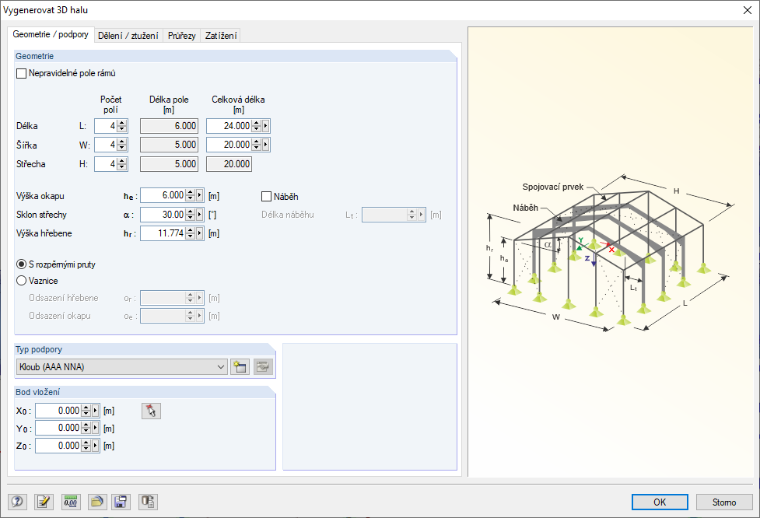Image resolution: width=760 pixels, height=518 pixels.
Task: Click spinner of Šířka total length 20.000
Action: 256,144
